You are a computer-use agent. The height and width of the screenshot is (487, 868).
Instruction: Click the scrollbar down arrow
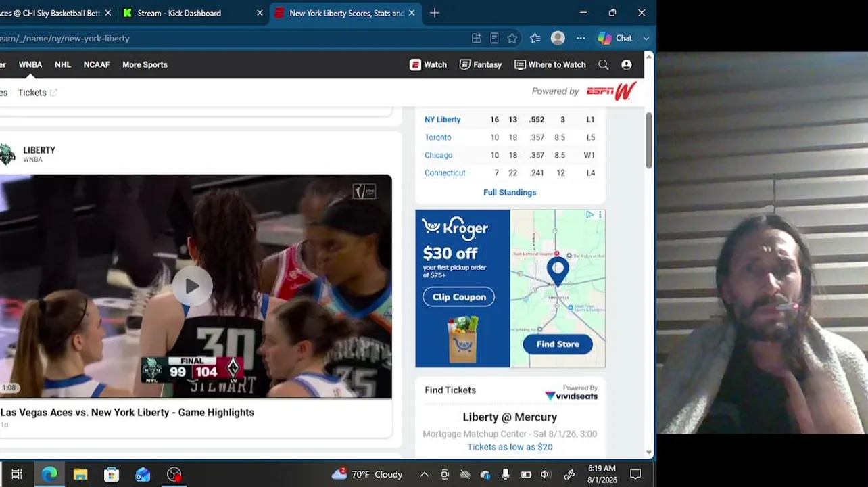(649, 452)
